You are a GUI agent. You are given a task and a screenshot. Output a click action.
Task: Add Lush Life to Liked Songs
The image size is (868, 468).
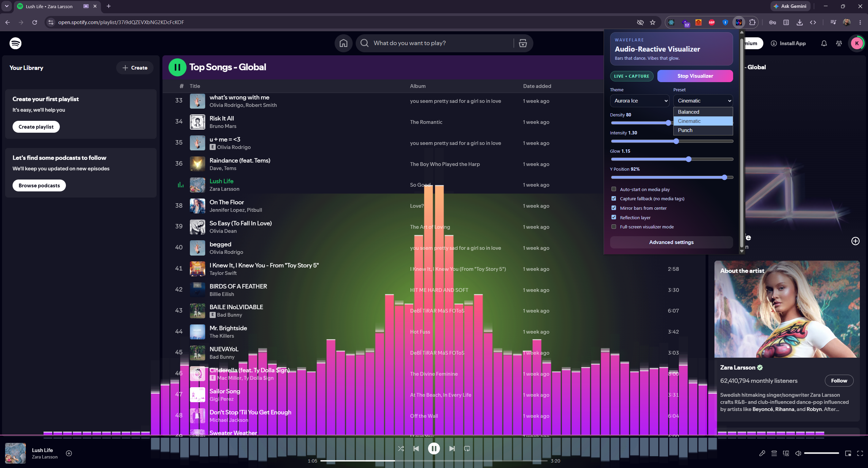tap(69, 453)
